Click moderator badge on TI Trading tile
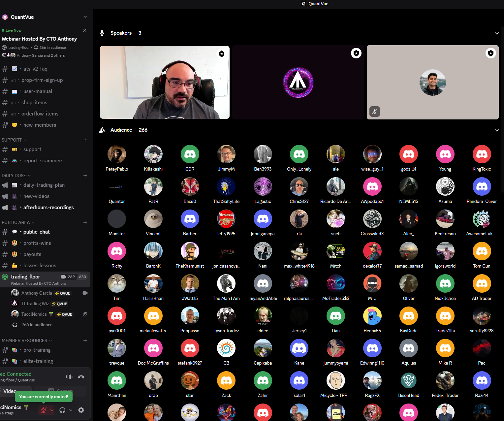The height and width of the screenshot is (421, 504). (356, 53)
